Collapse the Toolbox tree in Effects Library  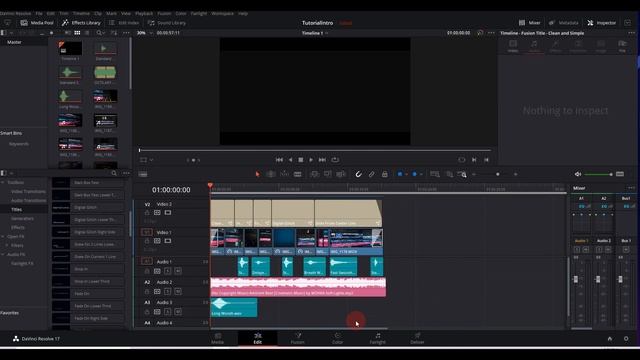[3, 182]
